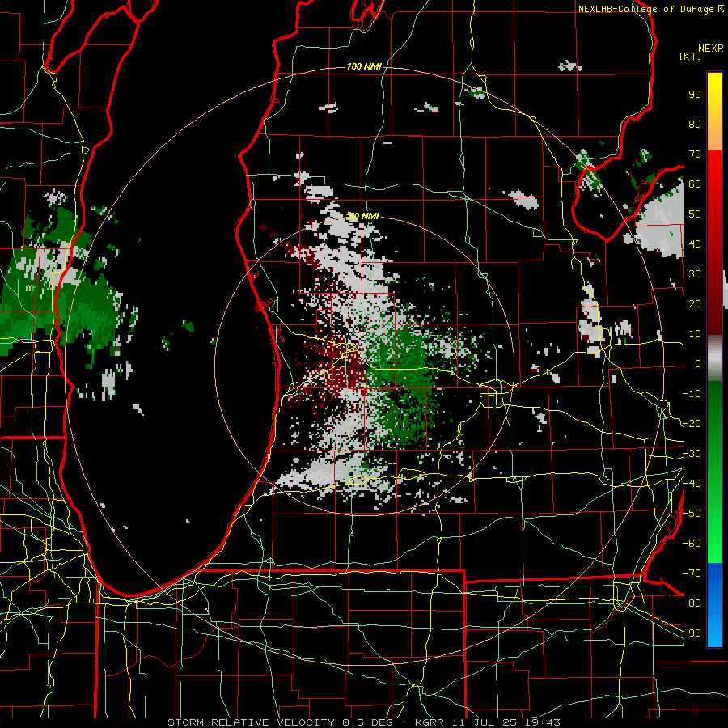Image resolution: width=728 pixels, height=728 pixels.
Task: Click the -70 value on the velocity scale
Action: point(692,574)
